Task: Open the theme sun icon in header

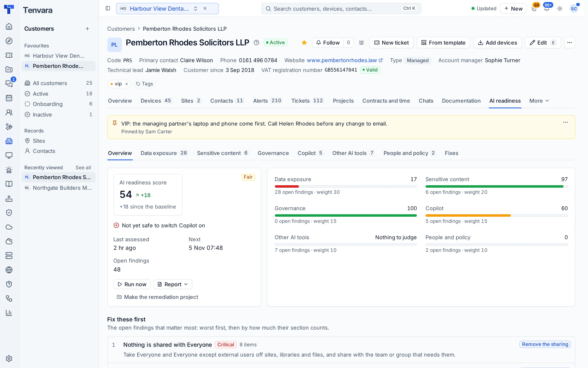Action: 560,9
